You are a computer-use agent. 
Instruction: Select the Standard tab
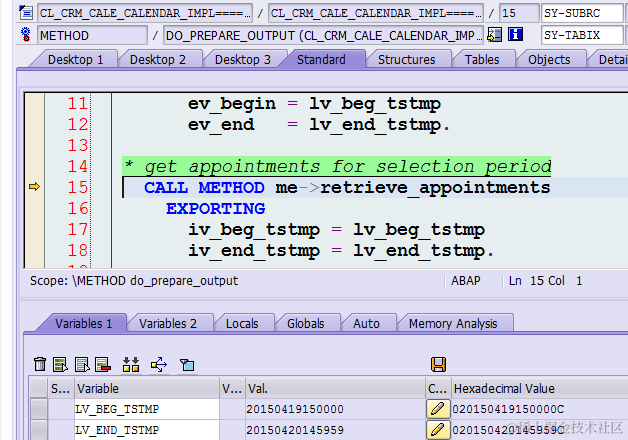(x=321, y=60)
